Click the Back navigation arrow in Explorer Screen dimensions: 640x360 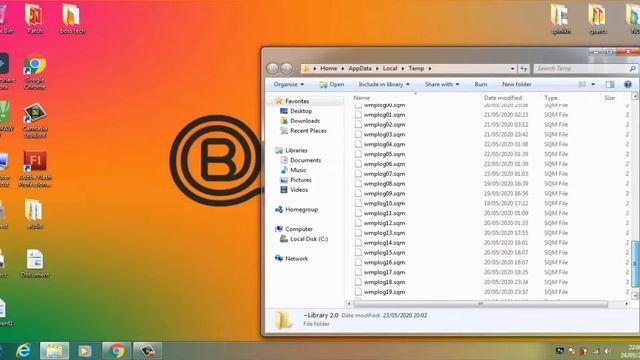273,68
